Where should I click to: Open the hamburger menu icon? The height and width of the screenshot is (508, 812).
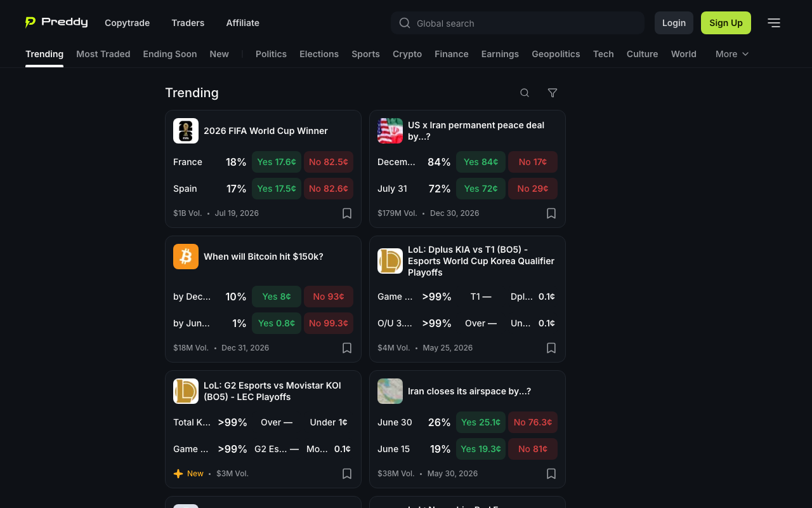(x=774, y=23)
